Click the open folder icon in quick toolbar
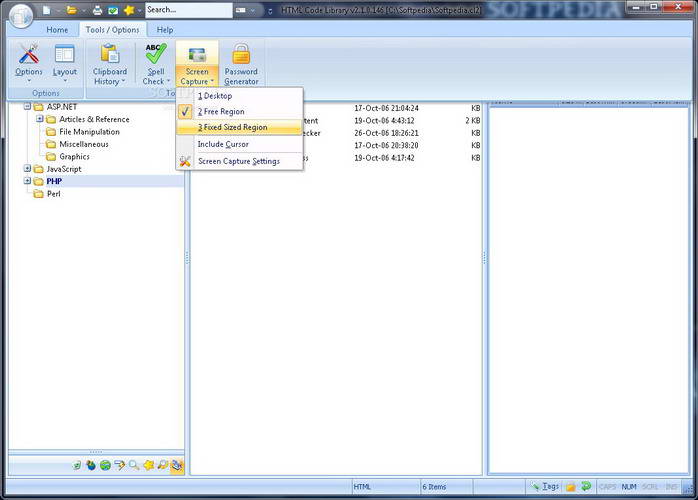Viewport: 698px width, 500px height. point(71,10)
